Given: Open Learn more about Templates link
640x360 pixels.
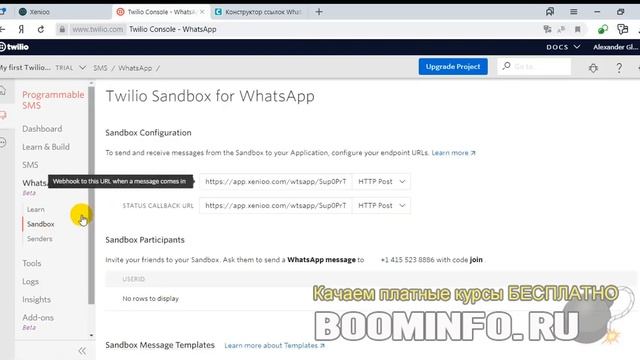Looking at the screenshot, I should [x=274, y=345].
